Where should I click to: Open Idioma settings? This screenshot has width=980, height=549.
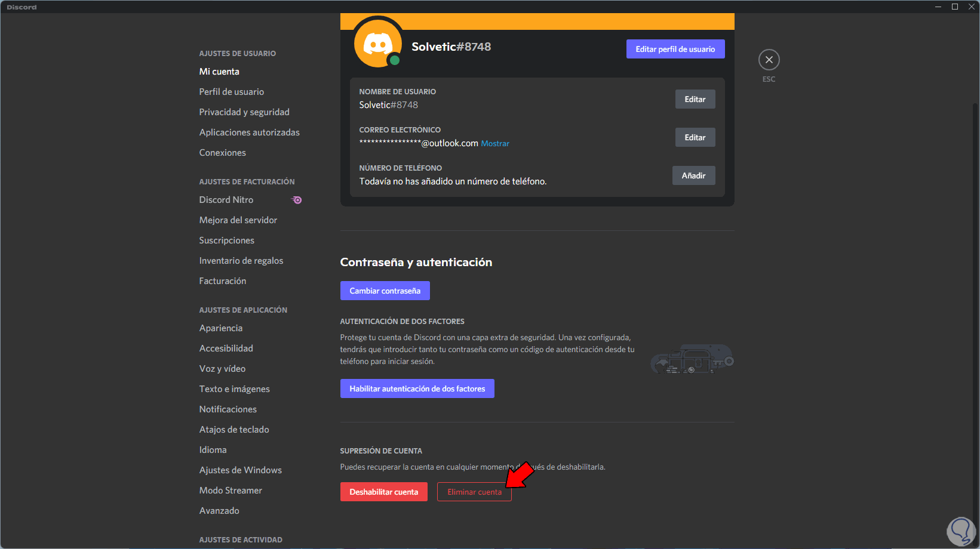(x=213, y=450)
